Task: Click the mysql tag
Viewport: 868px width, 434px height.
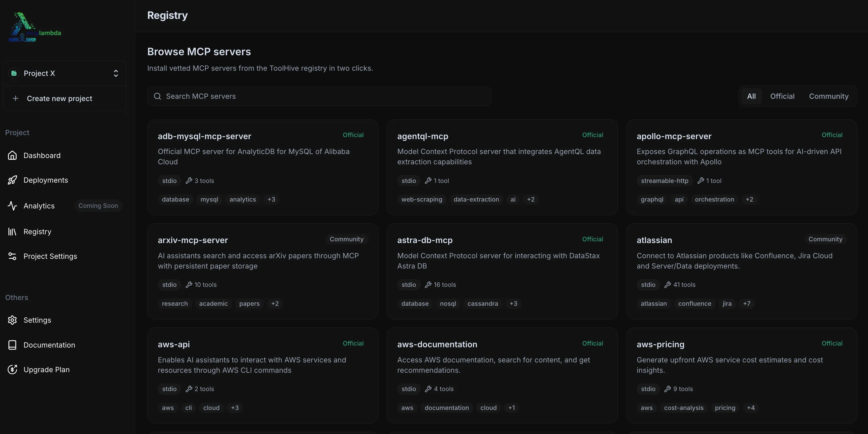Action: (209, 199)
